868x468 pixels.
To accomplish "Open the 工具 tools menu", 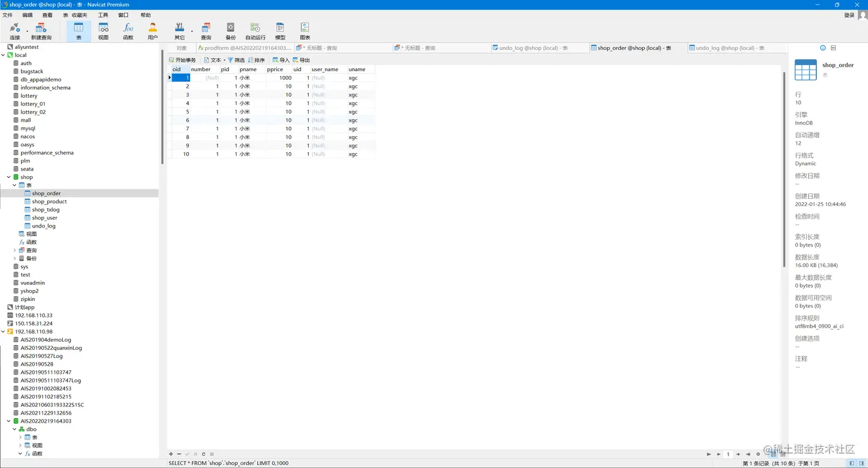I will [103, 15].
